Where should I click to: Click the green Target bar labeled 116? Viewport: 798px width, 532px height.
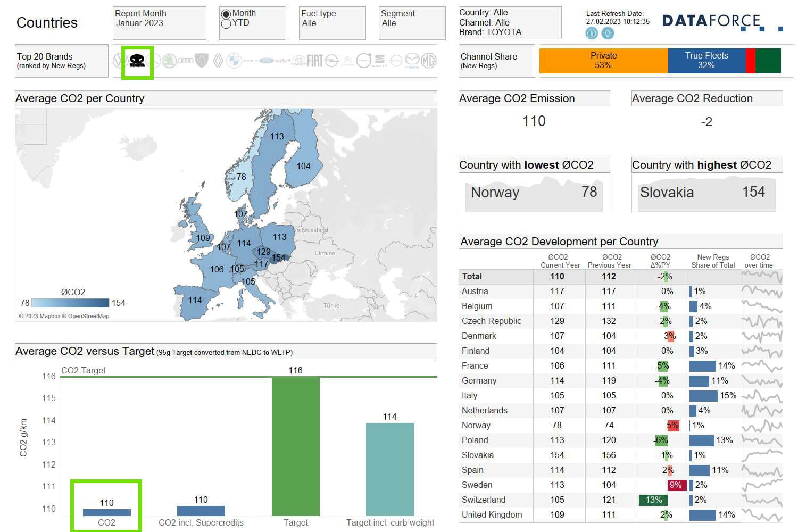296,446
